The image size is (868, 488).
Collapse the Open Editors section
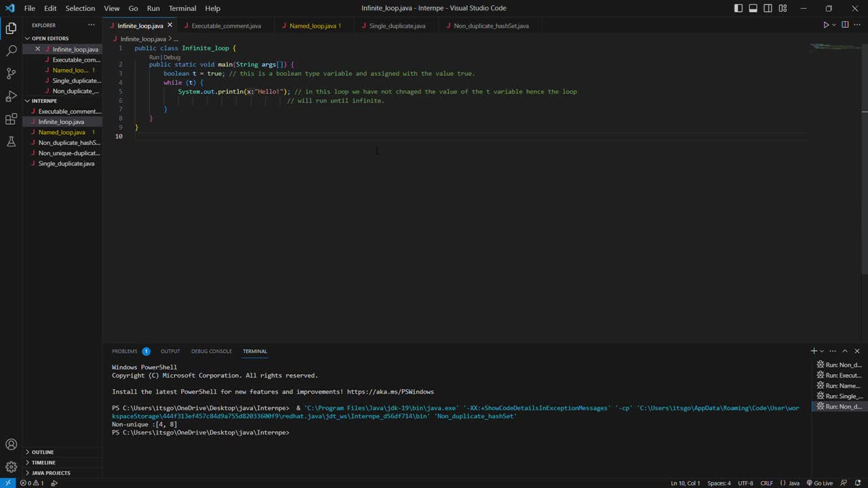(50, 39)
